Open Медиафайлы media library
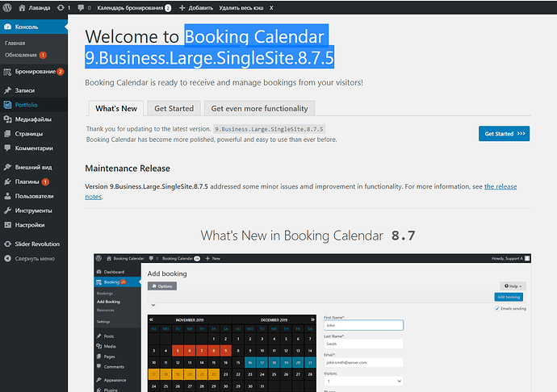 coord(34,119)
